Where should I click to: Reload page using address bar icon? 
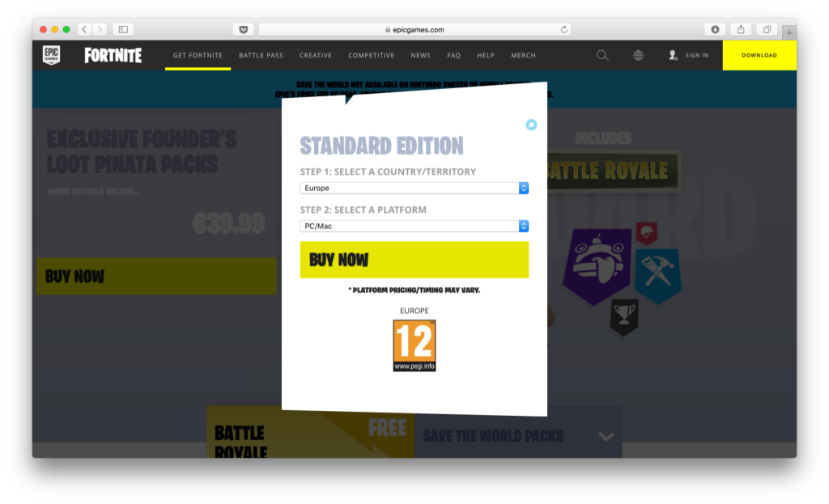pos(564,29)
